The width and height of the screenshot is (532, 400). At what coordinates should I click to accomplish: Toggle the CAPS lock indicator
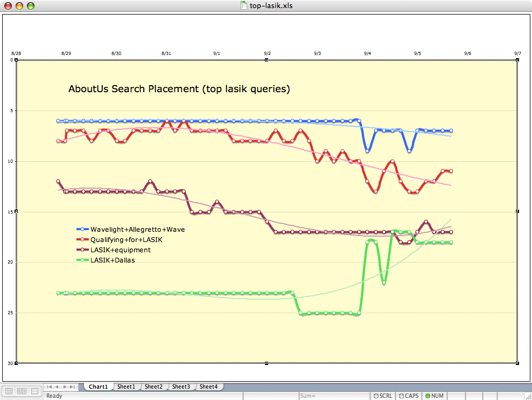(x=408, y=396)
